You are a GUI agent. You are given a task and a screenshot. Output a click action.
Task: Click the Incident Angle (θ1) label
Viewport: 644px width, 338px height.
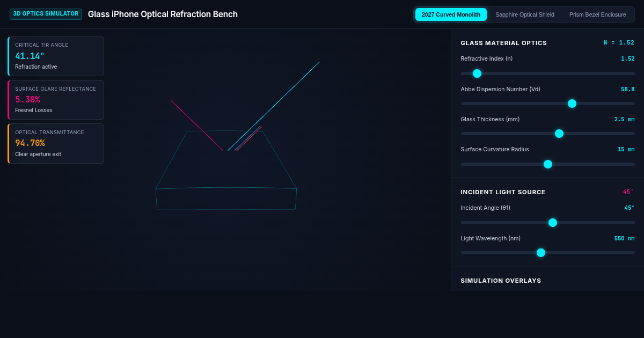click(485, 208)
